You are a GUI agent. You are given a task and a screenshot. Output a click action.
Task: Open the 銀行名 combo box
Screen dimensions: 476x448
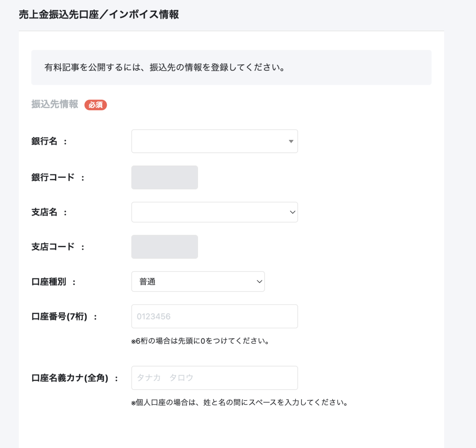pos(215,141)
